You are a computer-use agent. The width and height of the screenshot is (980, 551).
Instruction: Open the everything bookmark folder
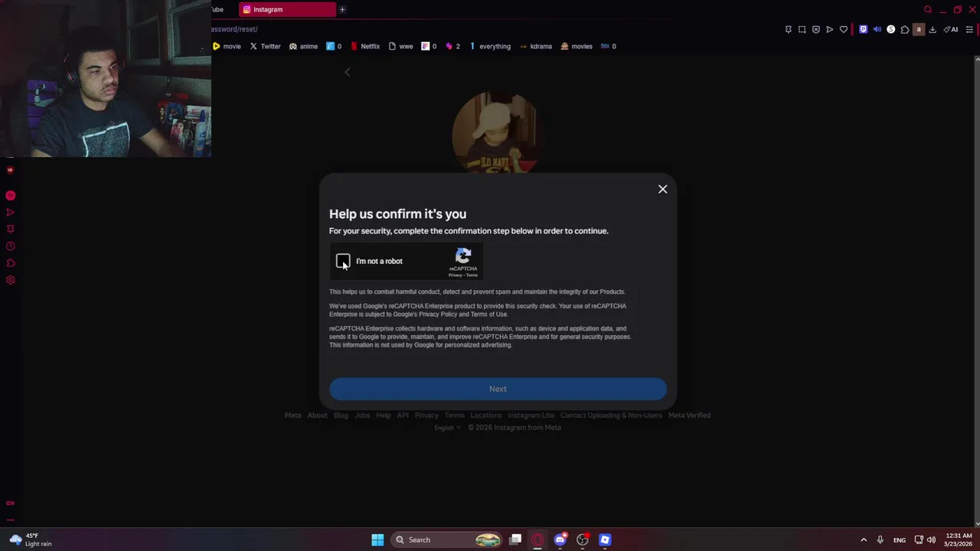489,46
